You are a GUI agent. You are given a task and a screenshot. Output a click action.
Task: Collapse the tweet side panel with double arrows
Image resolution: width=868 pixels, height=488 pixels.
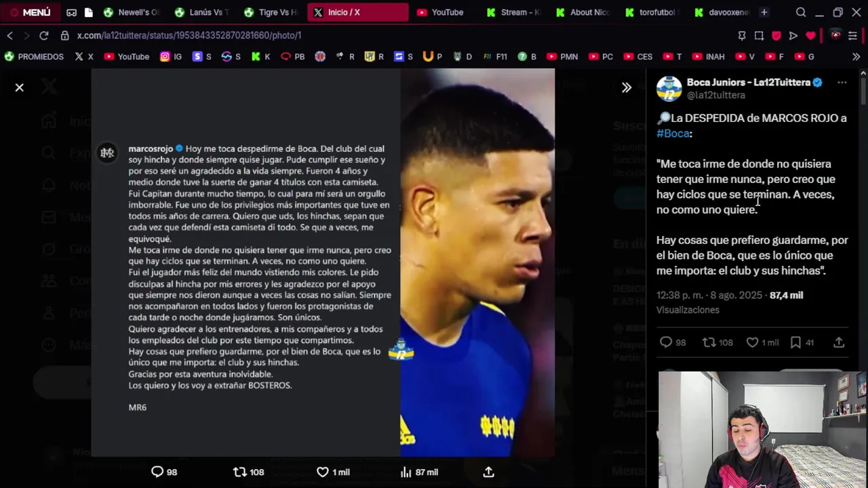point(627,87)
